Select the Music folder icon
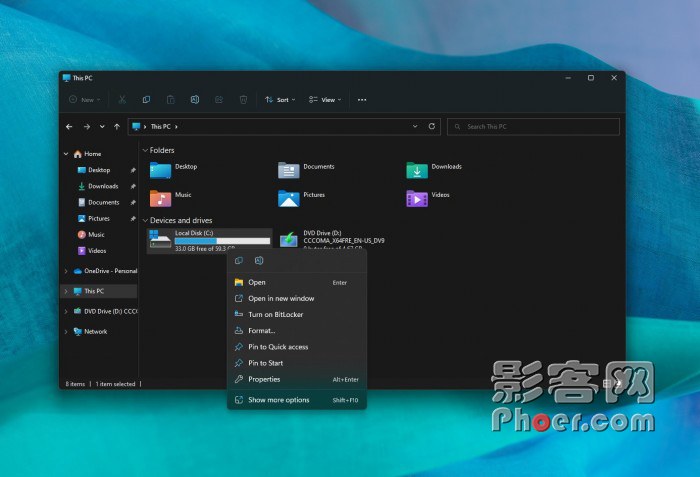 (x=160, y=198)
